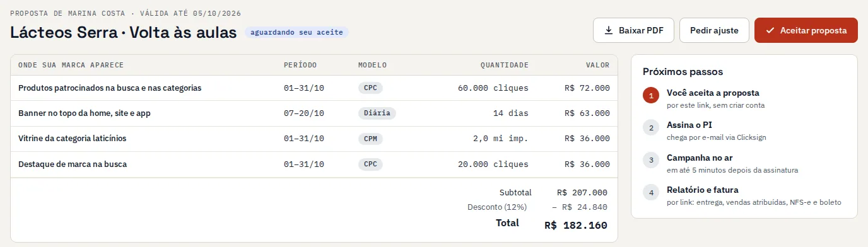Click the Quantidade column header

[505, 65]
